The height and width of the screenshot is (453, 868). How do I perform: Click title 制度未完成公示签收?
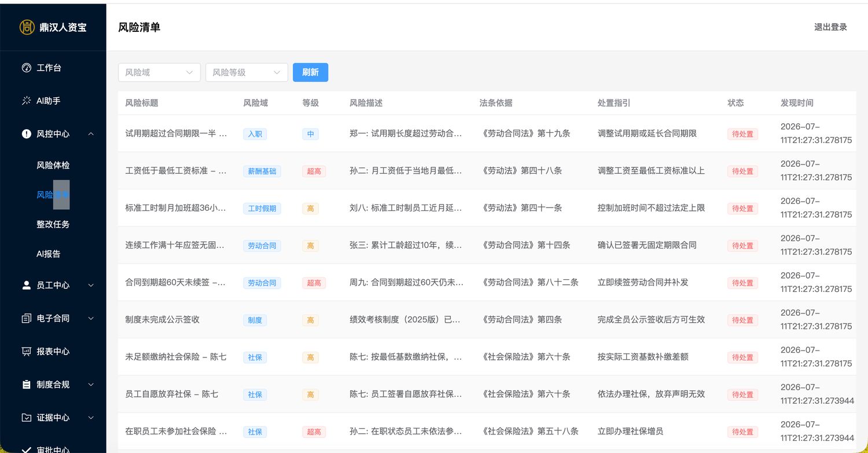tap(163, 319)
